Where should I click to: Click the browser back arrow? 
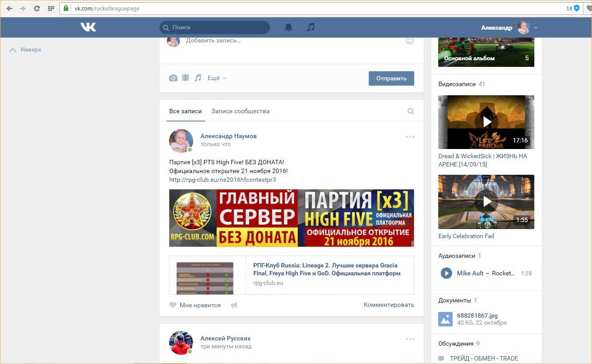(9, 8)
